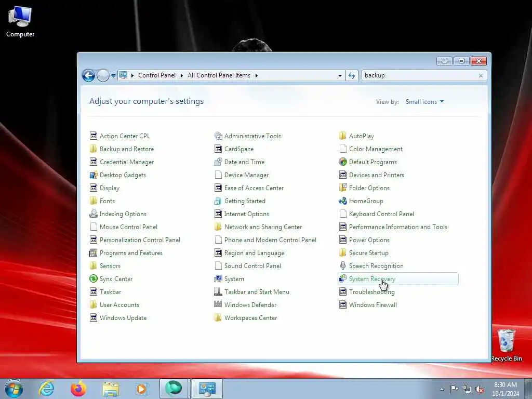Open Performance Information and Tools link
This screenshot has width=532, height=399.
398,227
